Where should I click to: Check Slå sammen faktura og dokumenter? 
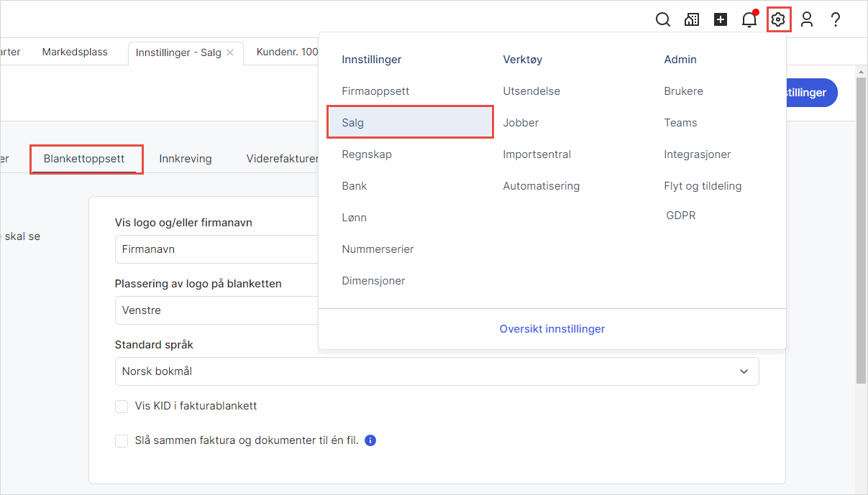pos(122,441)
